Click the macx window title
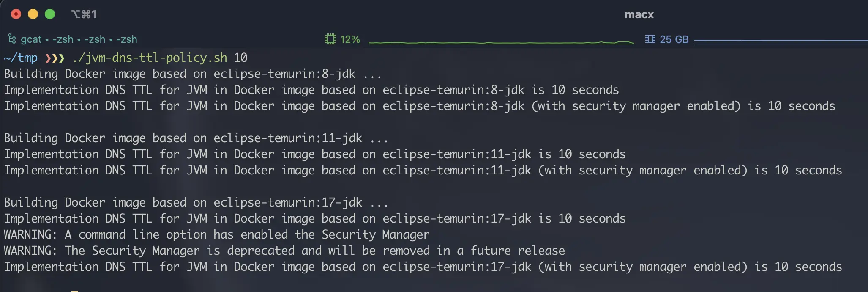 (x=639, y=14)
